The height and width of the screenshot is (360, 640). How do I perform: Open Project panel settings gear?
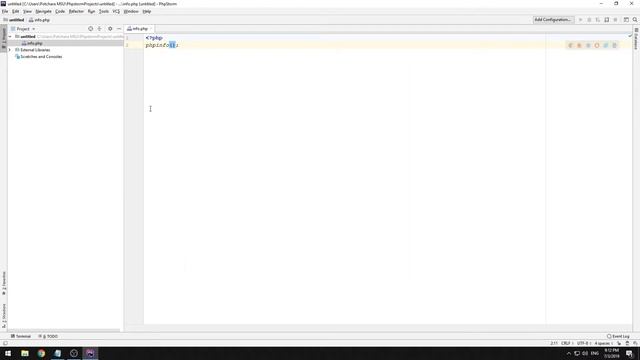pos(110,29)
